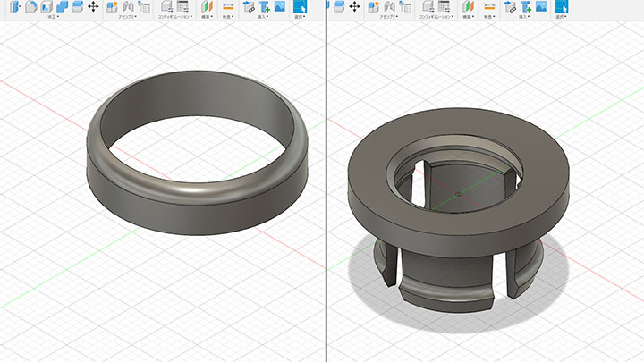The image size is (644, 362).
Task: Open Configuration Table in right window
Action: tap(444, 6)
